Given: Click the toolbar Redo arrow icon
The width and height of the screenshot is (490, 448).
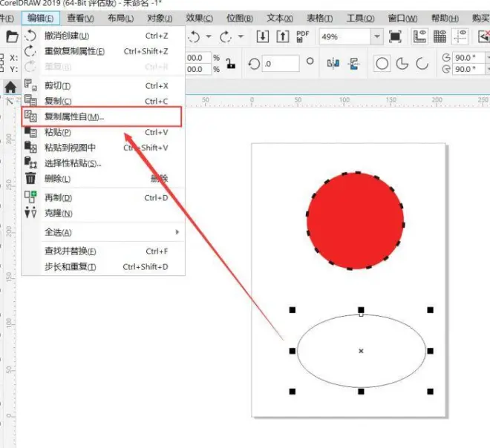Looking at the screenshot, I should click(x=225, y=36).
